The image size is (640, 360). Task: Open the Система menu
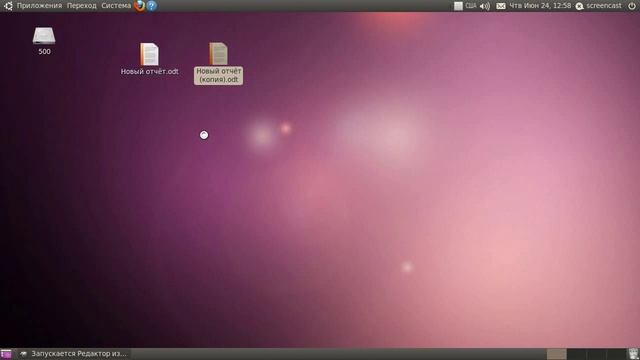click(116, 6)
